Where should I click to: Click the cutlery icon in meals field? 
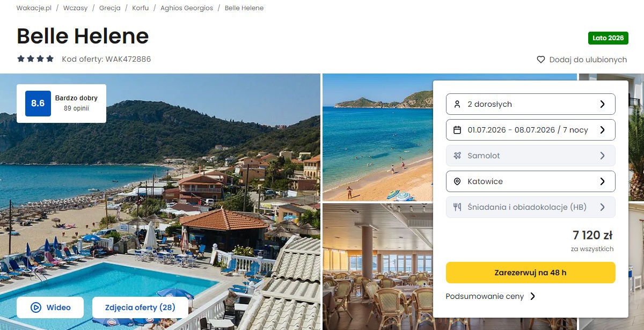point(457,207)
